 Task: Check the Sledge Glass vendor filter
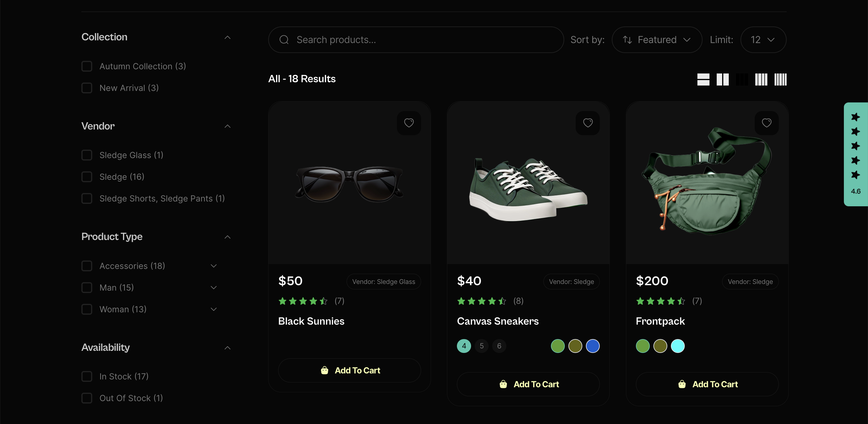pos(87,155)
